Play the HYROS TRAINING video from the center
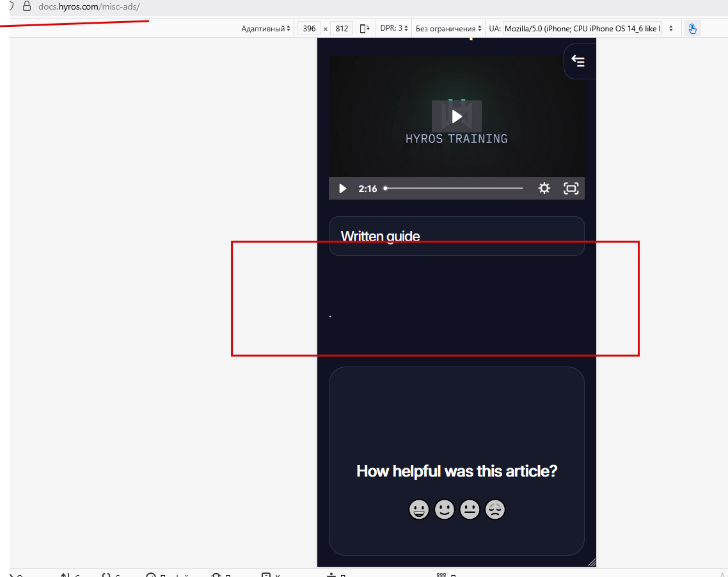This screenshot has width=728, height=577. pyautogui.click(x=456, y=116)
